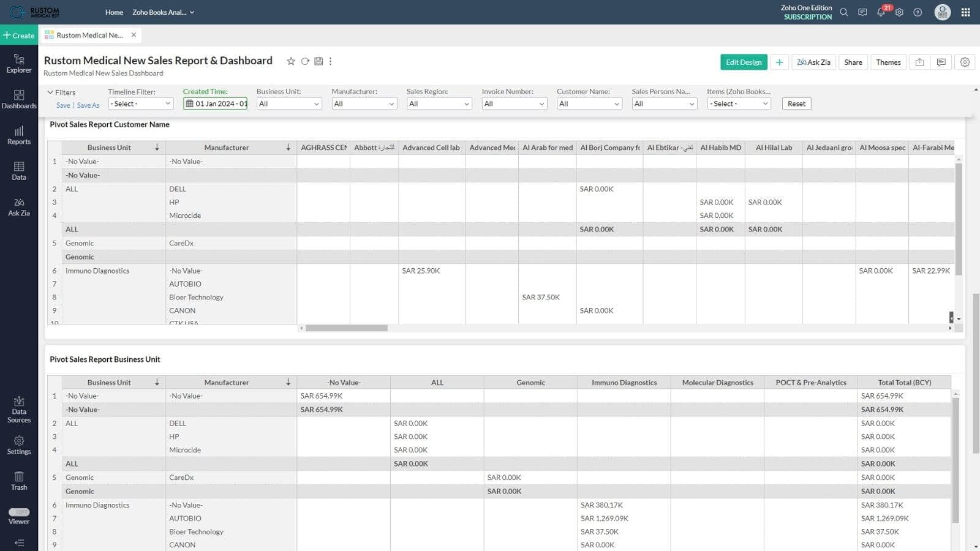Image resolution: width=980 pixels, height=551 pixels.
Task: Open the Zoho Books Anal... workspace dropdown
Action: [163, 12]
